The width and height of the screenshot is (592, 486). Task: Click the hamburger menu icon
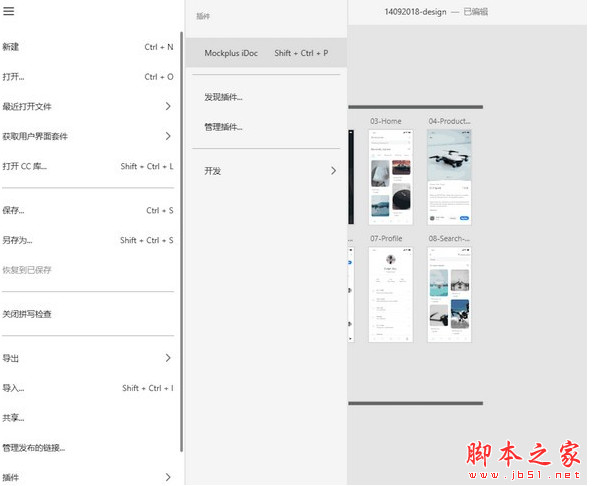pos(8,11)
